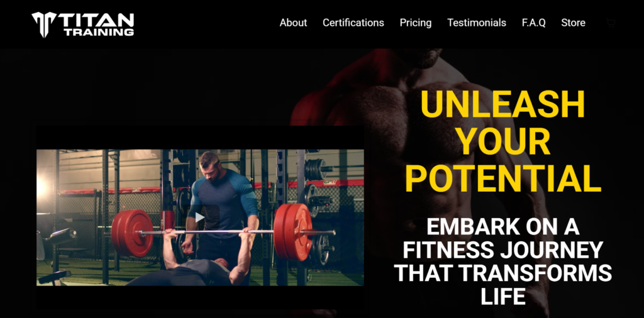Go to the Certifications section
This screenshot has width=644, height=318.
(353, 23)
